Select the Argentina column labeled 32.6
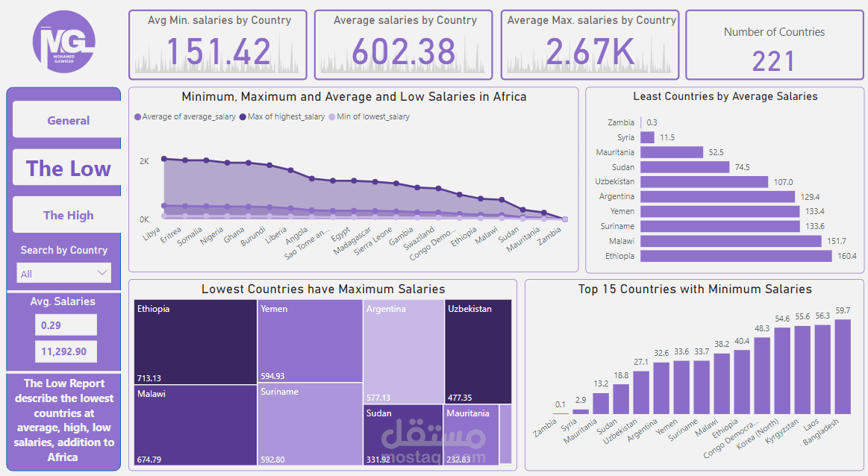This screenshot has height=476, width=868. pyautogui.click(x=661, y=388)
